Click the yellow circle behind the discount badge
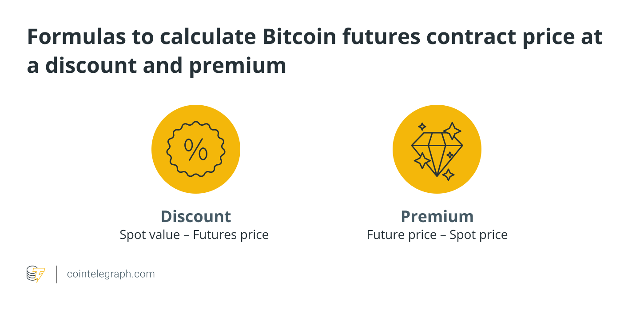 195,149
